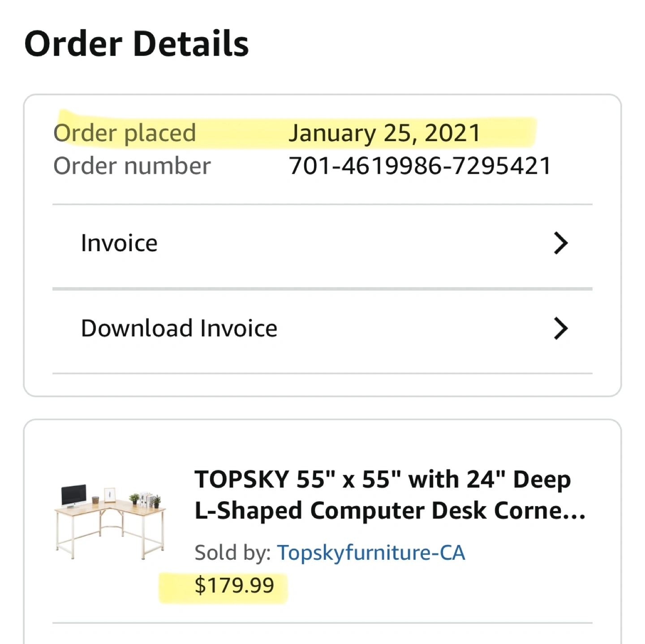This screenshot has width=645, height=644.
Task: Click the chevron arrow beside Invoice
Action: [560, 243]
